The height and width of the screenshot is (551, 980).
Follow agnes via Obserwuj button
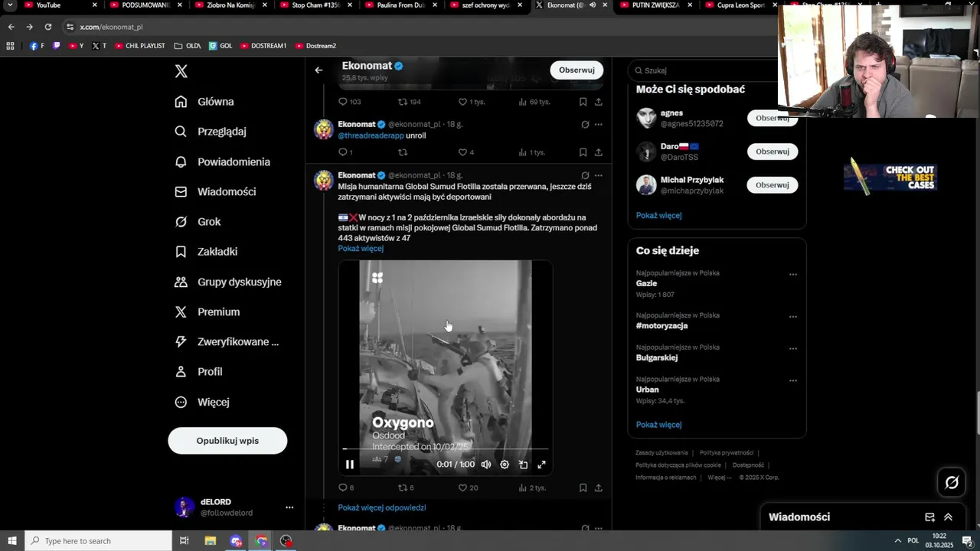(773, 118)
